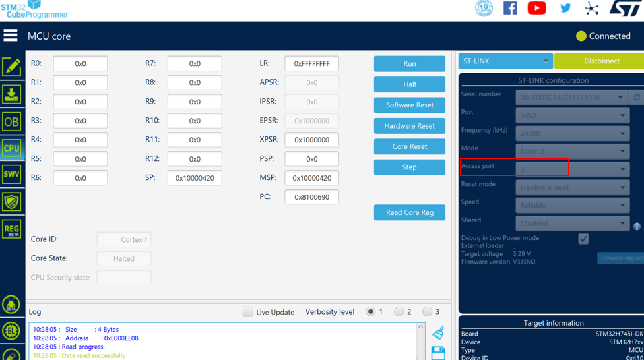The height and width of the screenshot is (360, 644).
Task: Open Memory & File editing pencil icon
Action: click(x=11, y=67)
